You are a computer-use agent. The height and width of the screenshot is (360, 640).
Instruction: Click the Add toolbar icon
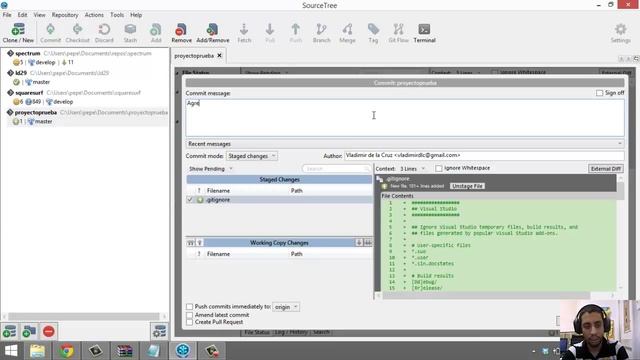pyautogui.click(x=156, y=33)
